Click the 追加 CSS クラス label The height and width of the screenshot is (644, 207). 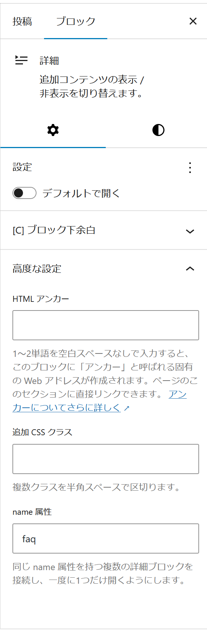click(42, 432)
